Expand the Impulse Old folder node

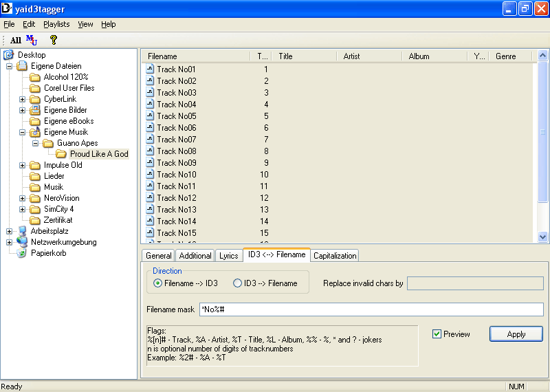(x=22, y=165)
